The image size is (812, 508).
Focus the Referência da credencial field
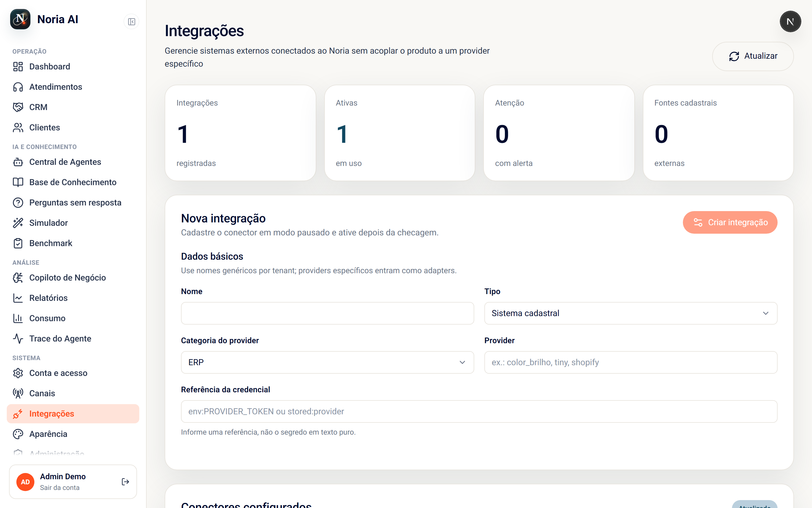(x=479, y=411)
